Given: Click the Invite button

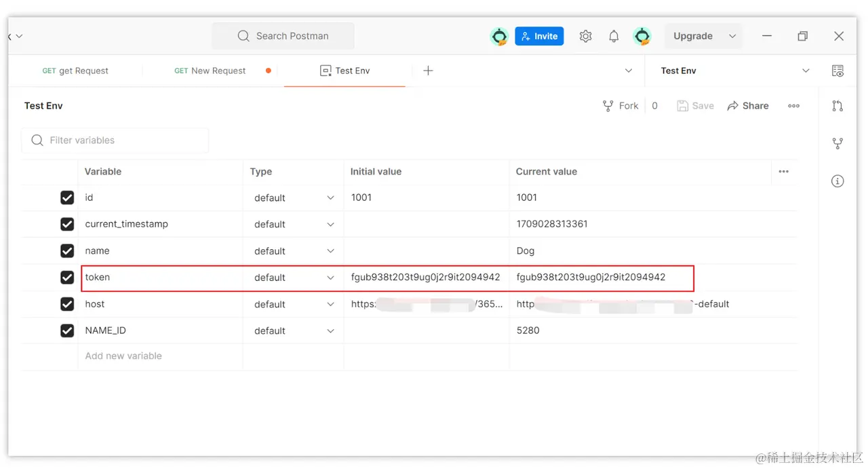Looking at the screenshot, I should [x=539, y=36].
